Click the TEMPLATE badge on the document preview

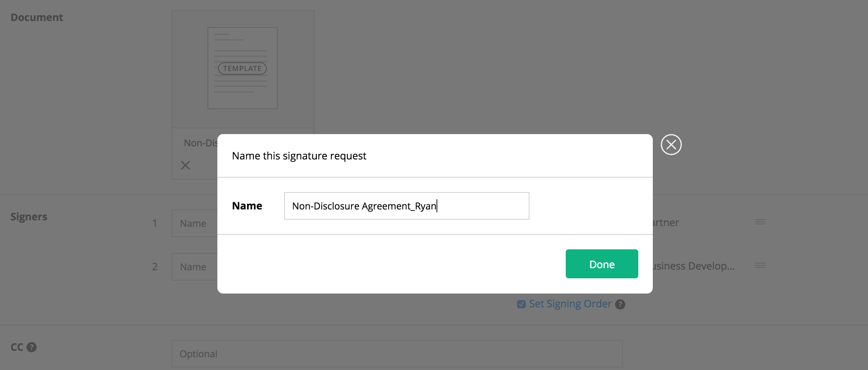click(242, 68)
